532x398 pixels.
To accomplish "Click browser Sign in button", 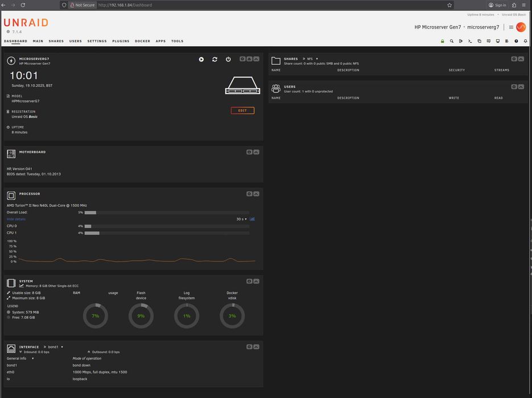I will pos(497,5).
